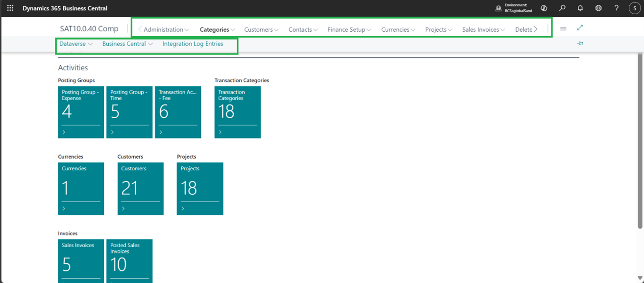Open Transaction Categories tile showing 18
644x283 pixels.
pos(237,112)
